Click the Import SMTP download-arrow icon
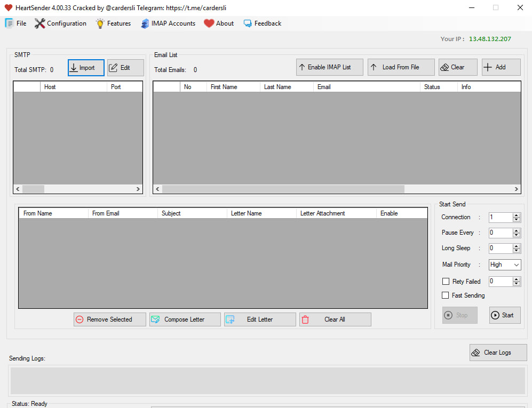Screen dimensions: 532x408 (74, 68)
